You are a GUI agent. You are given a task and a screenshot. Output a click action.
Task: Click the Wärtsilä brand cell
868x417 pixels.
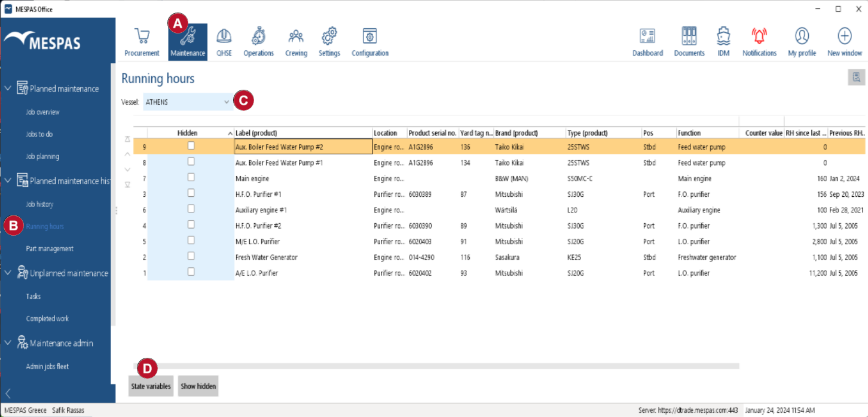[x=507, y=210]
